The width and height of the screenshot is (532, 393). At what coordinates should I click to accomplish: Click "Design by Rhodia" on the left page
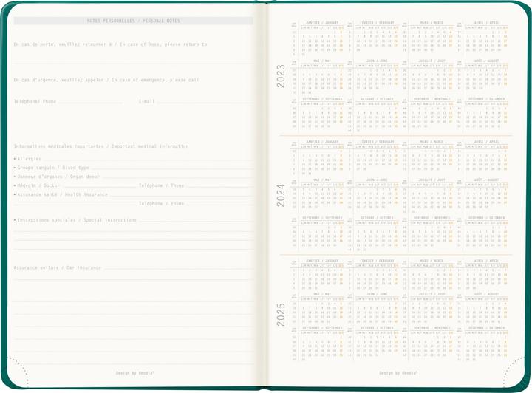pos(134,373)
